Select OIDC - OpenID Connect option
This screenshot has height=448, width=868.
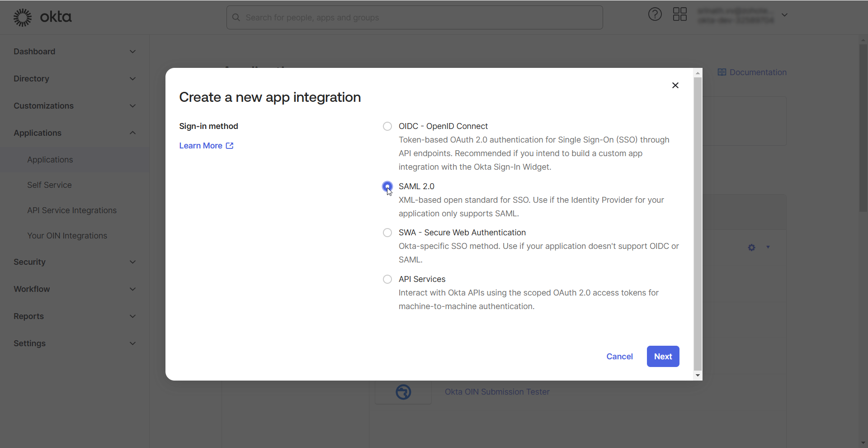[387, 126]
